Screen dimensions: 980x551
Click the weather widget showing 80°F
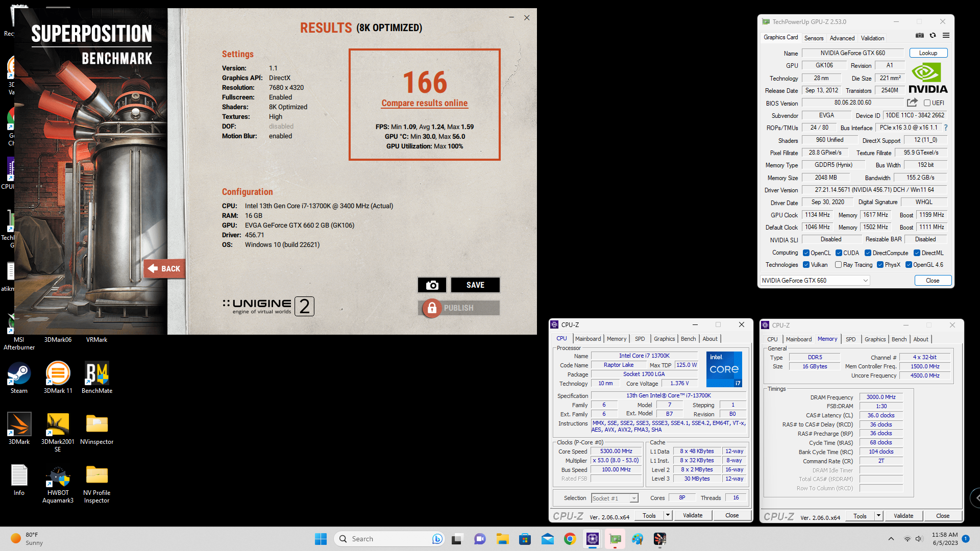[x=27, y=539]
